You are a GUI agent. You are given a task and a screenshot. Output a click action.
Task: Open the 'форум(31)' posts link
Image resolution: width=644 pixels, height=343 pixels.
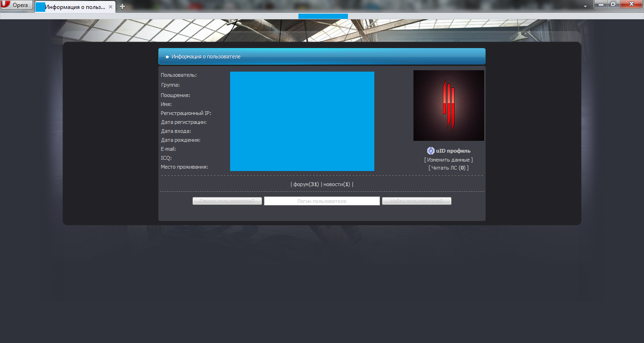[x=306, y=184]
